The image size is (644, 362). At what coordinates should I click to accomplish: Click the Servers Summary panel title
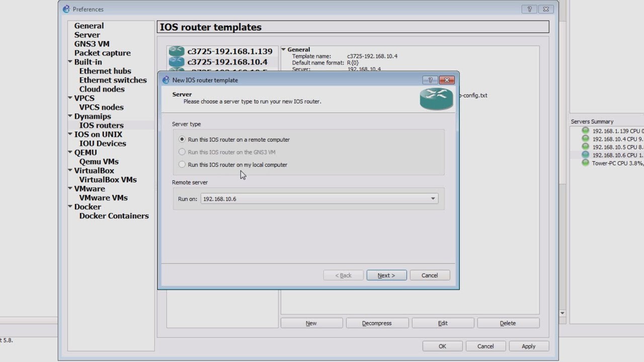tap(592, 122)
